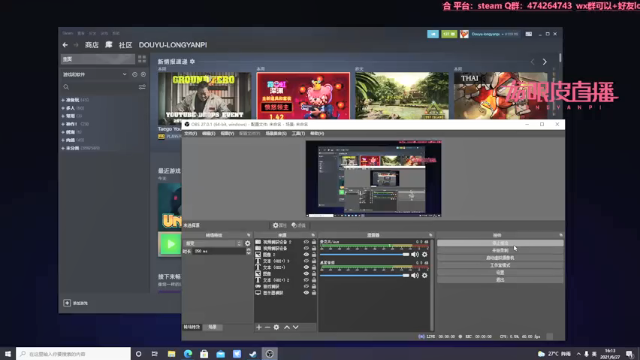
Task: Adjust 麦克风/Aux volume slider
Action: 364,255
